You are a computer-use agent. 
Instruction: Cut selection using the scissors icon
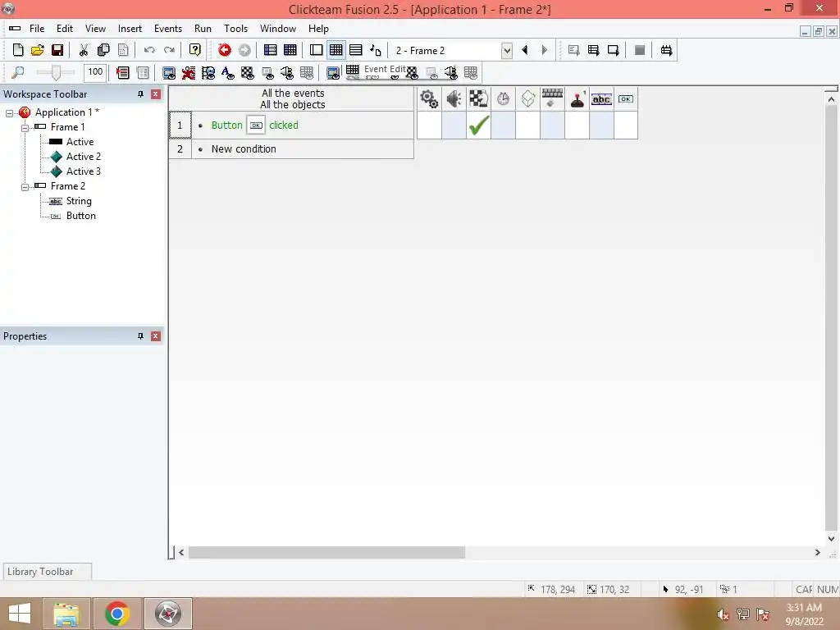[x=84, y=50]
